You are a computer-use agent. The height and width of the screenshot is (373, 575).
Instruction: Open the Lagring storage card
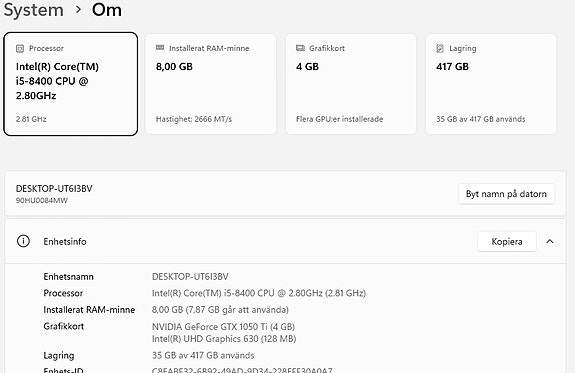tap(491, 84)
